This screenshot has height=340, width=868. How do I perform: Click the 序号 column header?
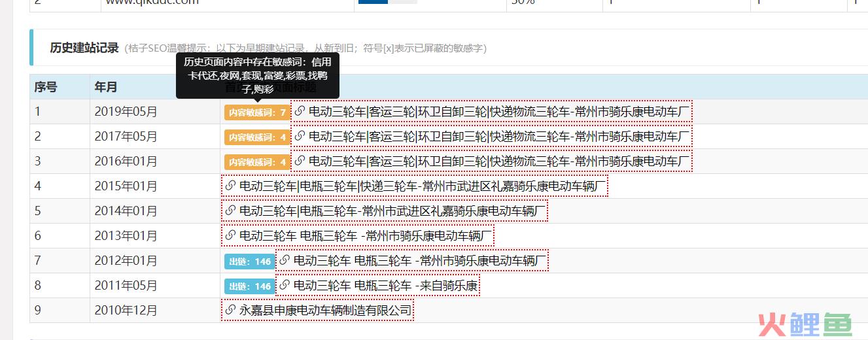[46, 87]
